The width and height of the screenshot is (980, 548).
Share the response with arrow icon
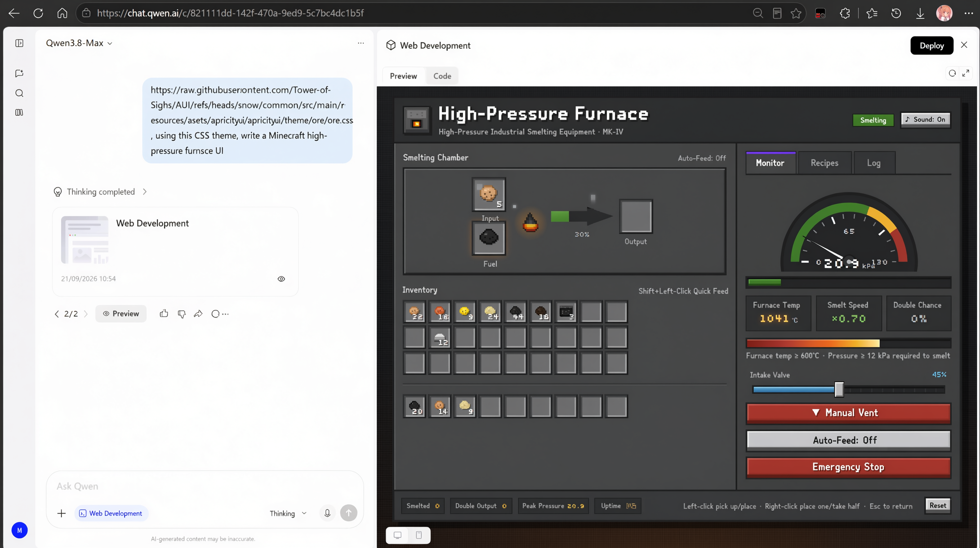click(198, 314)
